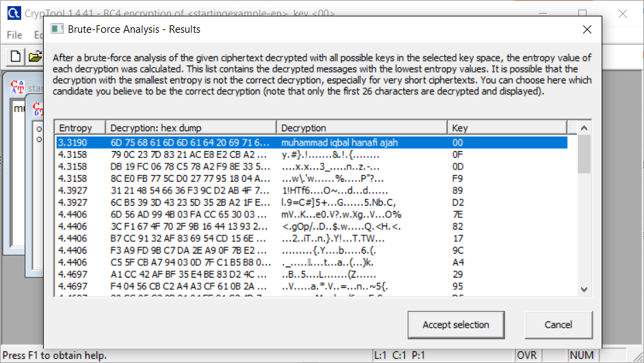Select row with decryption 'muhammad iqbal hanafi ajah'

(312, 142)
